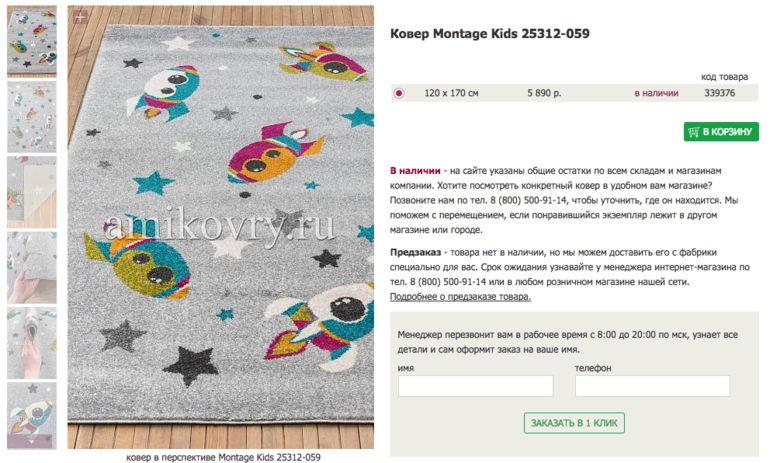Open the first rug thumbnail

(x=32, y=42)
